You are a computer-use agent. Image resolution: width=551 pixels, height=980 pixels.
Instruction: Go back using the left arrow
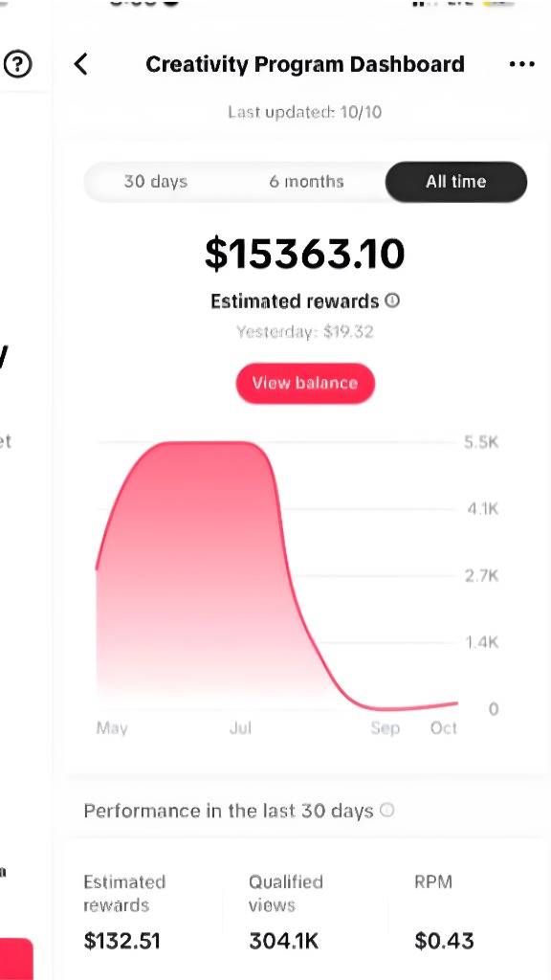(x=80, y=64)
